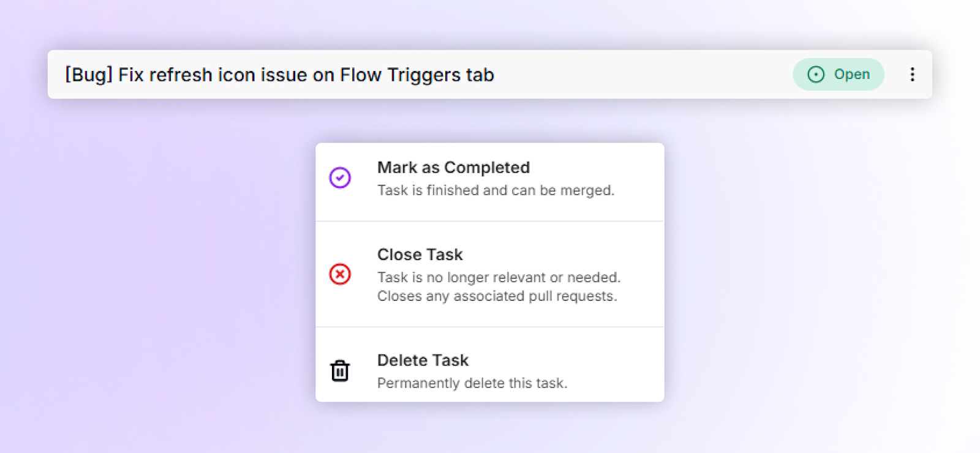This screenshot has height=453, width=980.
Task: Click the purple checkmark circle icon
Action: (340, 178)
